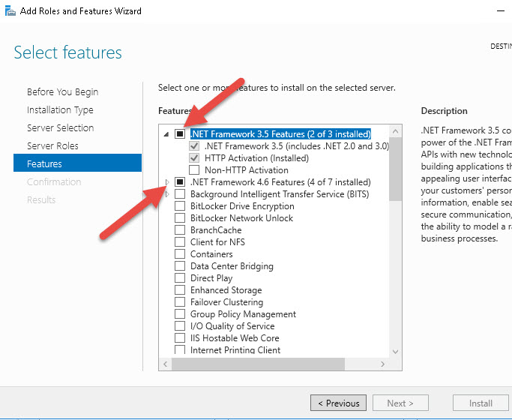Check Enhanced Storage feature box
This screenshot has height=420, width=512.
[x=180, y=290]
